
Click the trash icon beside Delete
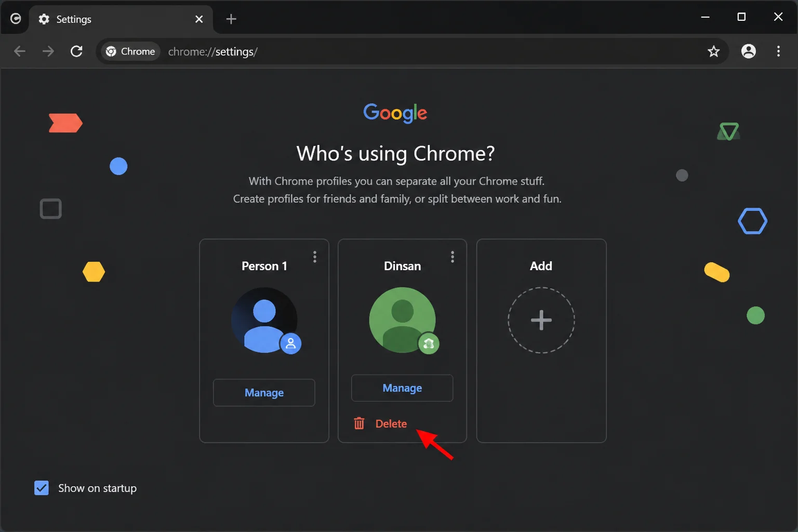359,423
